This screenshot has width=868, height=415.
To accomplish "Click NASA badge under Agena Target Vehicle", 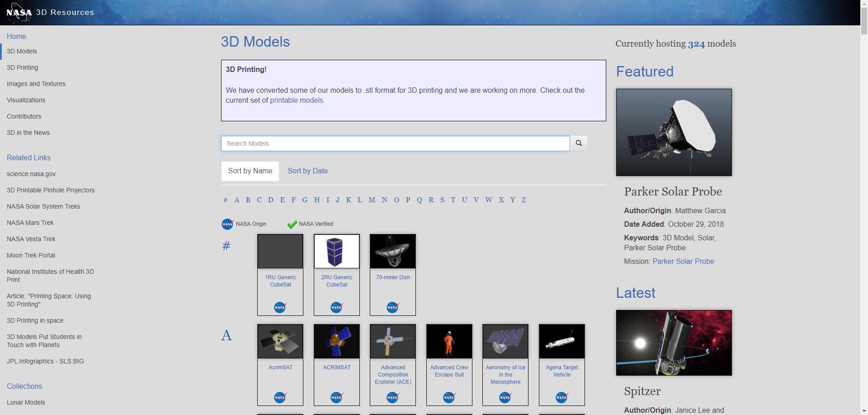I will pos(561,398).
